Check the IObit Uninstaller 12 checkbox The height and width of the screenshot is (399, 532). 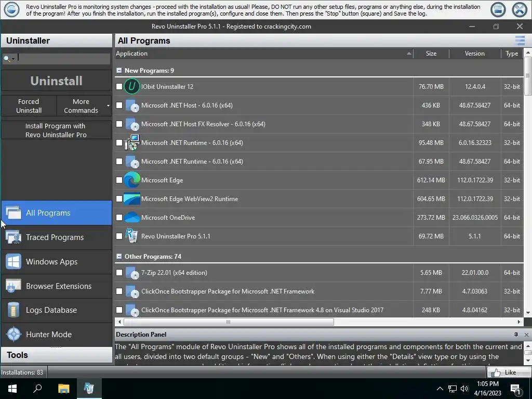pyautogui.click(x=119, y=87)
